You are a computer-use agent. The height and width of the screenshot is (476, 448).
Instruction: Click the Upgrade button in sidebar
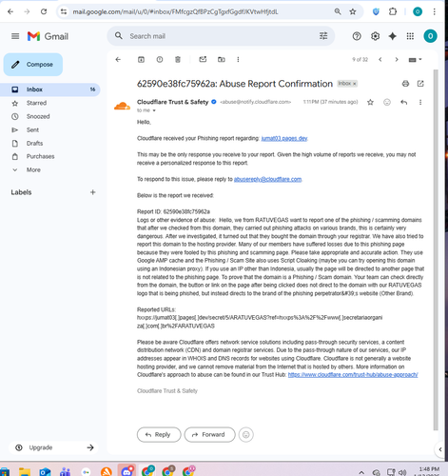point(53,447)
